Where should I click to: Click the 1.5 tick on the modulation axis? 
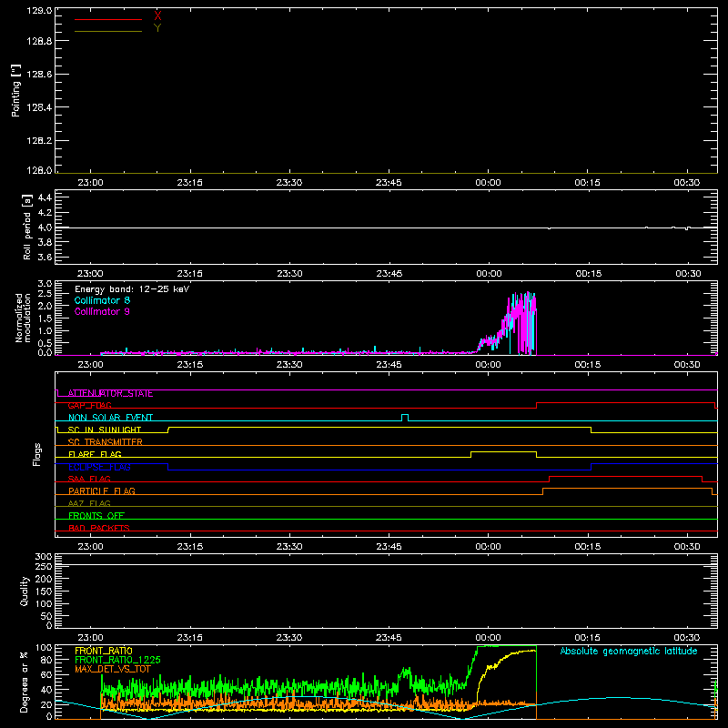45,319
